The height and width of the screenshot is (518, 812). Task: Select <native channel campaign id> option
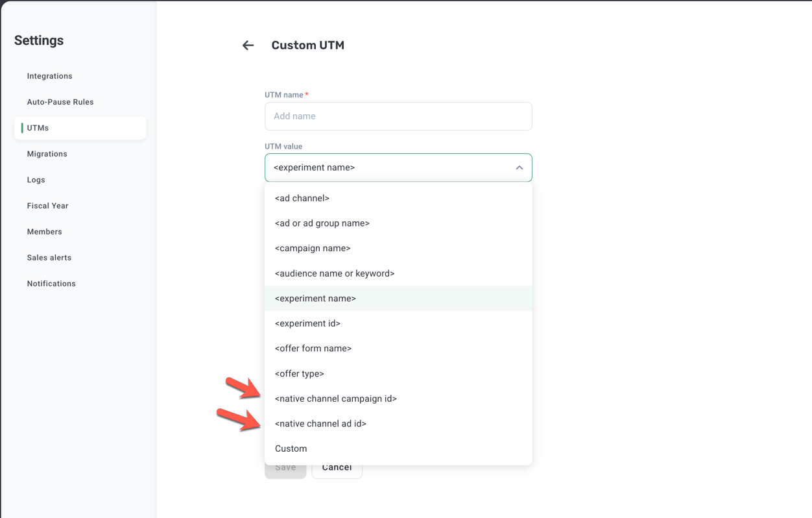pyautogui.click(x=336, y=399)
